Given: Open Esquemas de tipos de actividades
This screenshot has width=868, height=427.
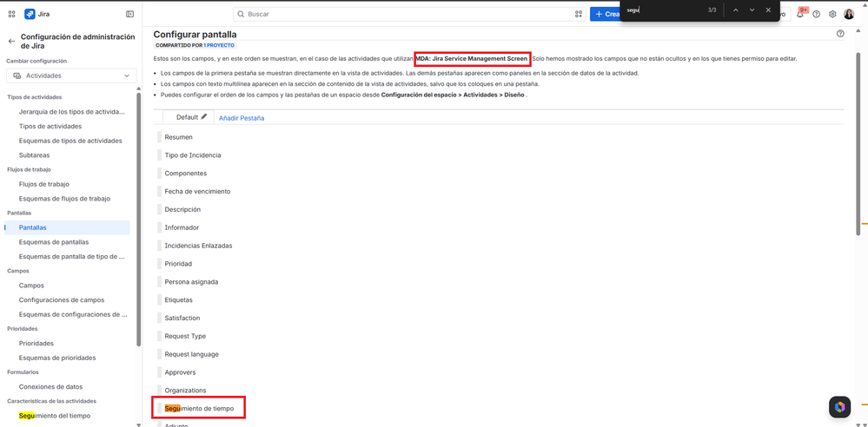Looking at the screenshot, I should [70, 141].
